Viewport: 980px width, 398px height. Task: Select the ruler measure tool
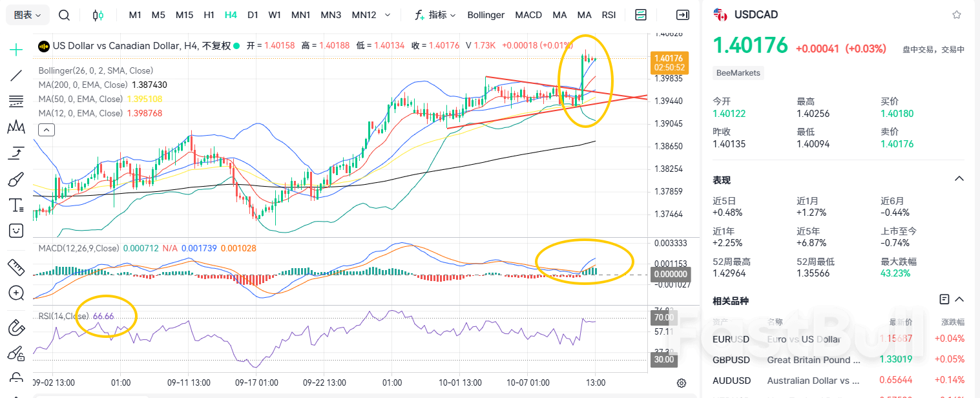point(16,266)
